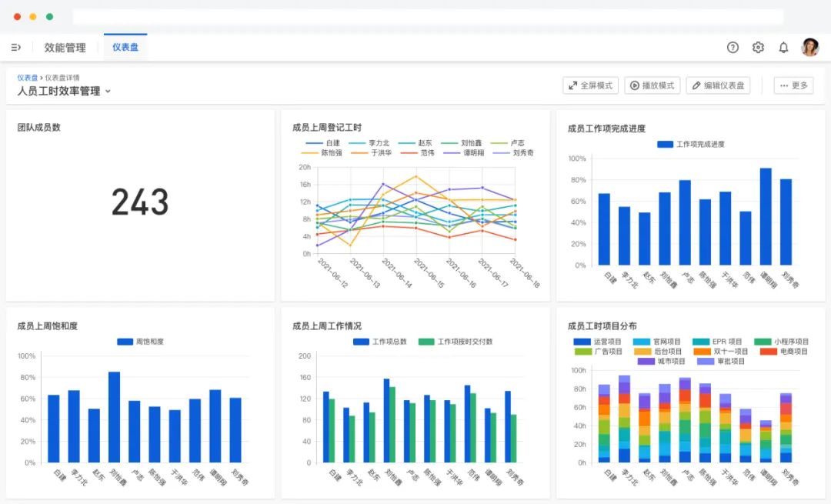Click the notification bell icon
Screen dimensions: 831x504
[x=783, y=48]
